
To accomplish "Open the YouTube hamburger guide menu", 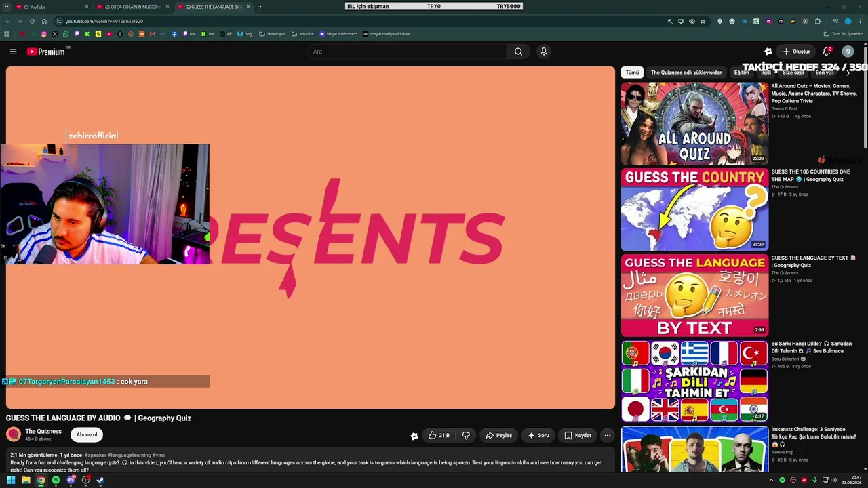I will coord(13,52).
